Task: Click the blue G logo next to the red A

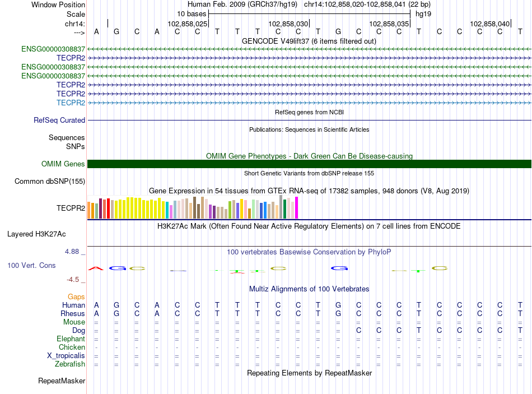Action: pyautogui.click(x=118, y=268)
